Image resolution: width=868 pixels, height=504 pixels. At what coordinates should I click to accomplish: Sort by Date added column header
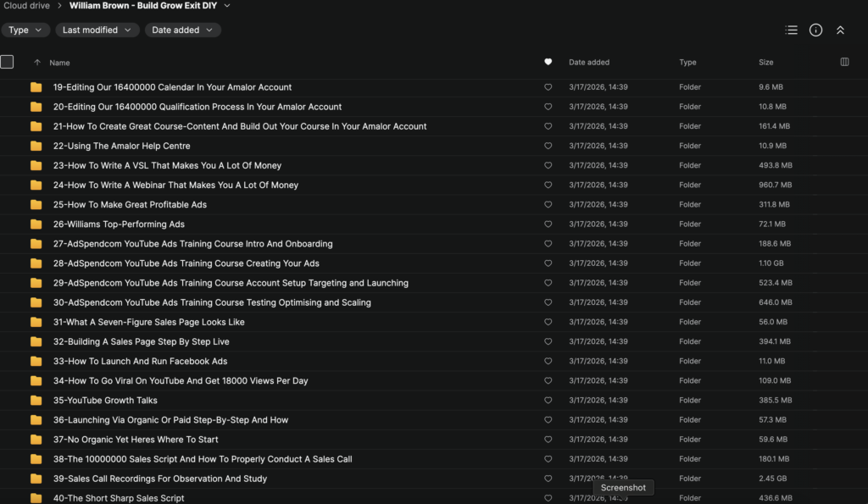coord(588,62)
